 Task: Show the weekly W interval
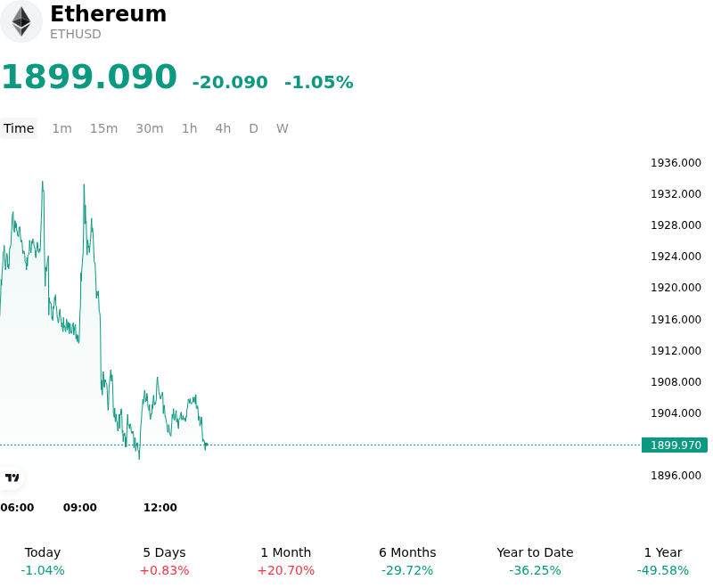click(x=283, y=128)
